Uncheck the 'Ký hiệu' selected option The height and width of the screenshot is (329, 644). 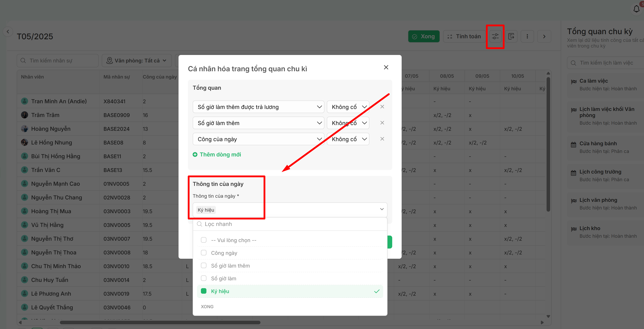pos(203,291)
